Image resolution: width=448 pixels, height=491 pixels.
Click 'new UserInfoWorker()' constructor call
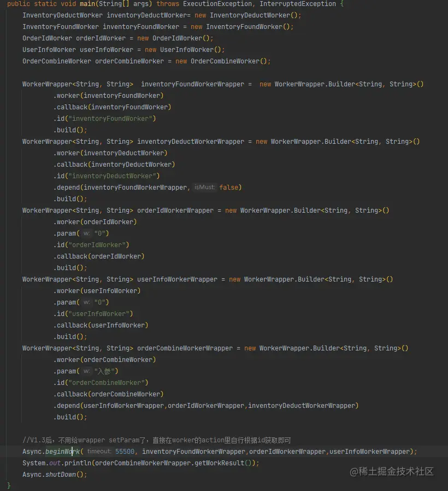[x=184, y=50]
